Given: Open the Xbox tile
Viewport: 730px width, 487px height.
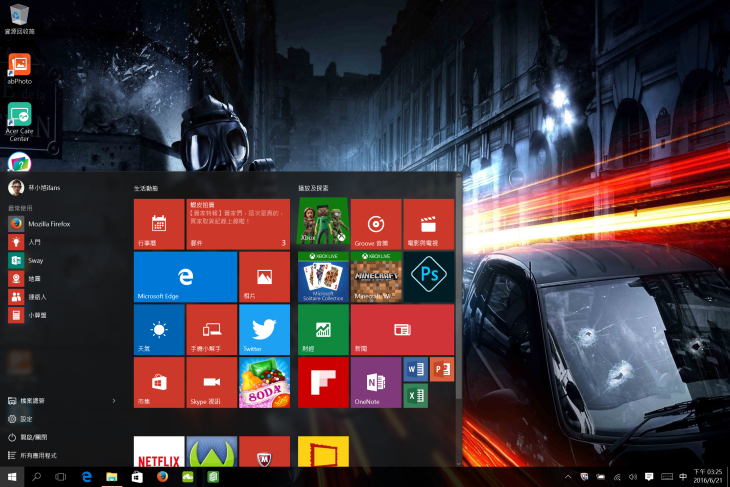Looking at the screenshot, I should click(323, 221).
